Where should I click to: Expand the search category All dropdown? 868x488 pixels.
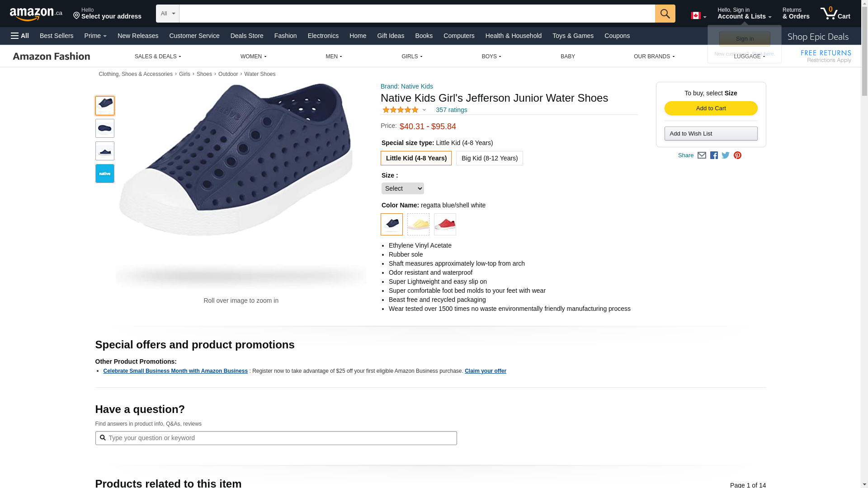tap(168, 14)
